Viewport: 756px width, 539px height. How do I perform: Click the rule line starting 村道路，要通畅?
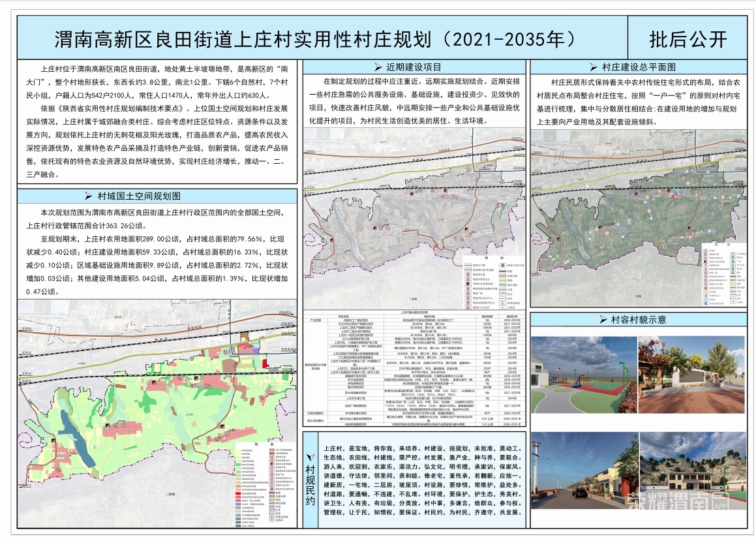coord(423,495)
